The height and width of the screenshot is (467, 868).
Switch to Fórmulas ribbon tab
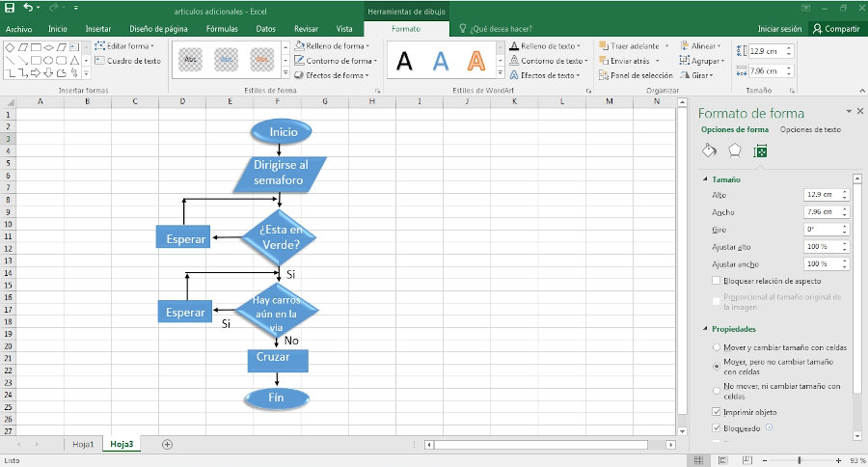[222, 29]
